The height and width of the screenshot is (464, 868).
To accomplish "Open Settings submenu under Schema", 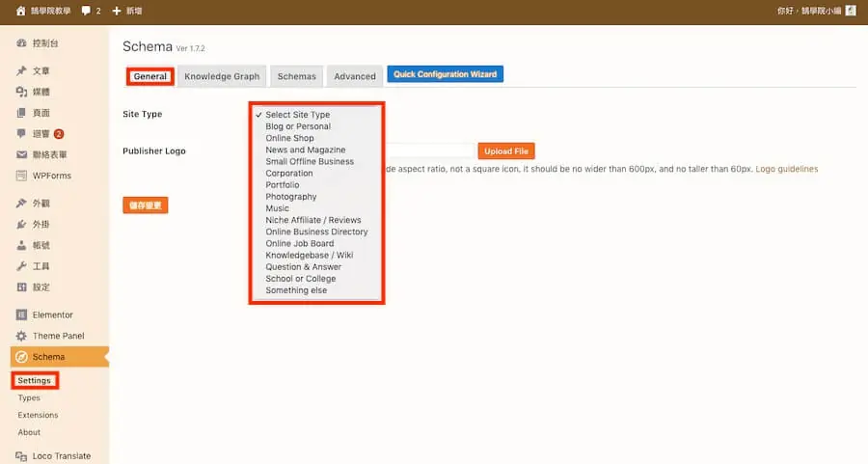I will click(35, 380).
